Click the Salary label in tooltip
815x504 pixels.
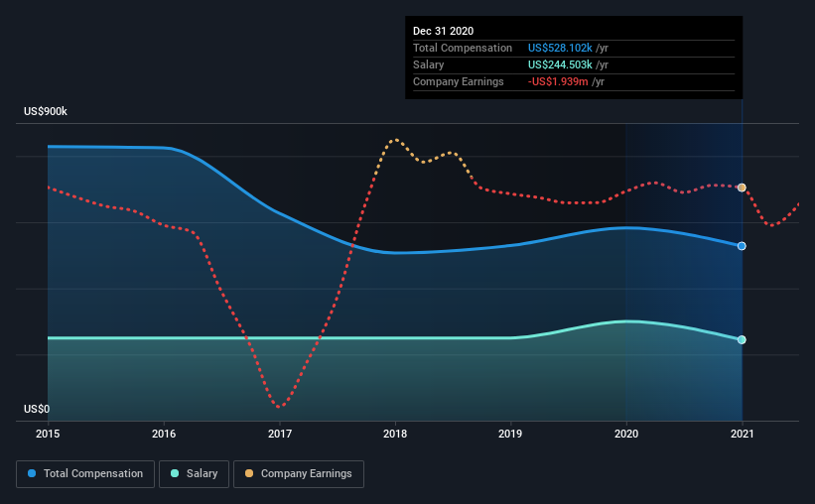428,64
